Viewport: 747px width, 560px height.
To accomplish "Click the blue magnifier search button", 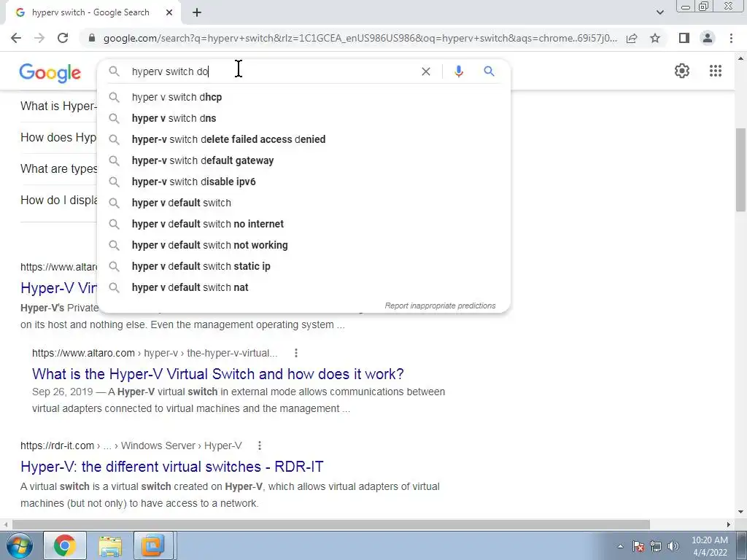I will point(489,71).
